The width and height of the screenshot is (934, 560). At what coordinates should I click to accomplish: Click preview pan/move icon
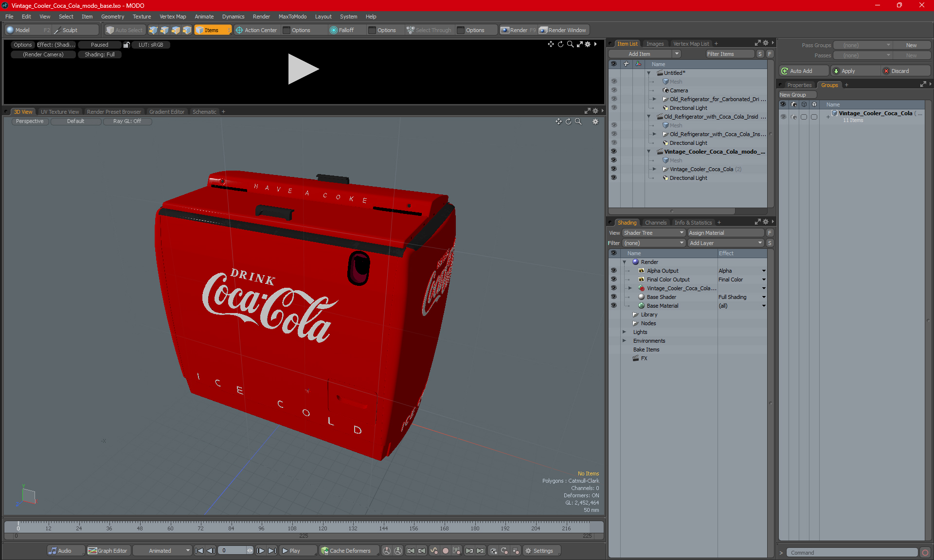click(x=551, y=44)
